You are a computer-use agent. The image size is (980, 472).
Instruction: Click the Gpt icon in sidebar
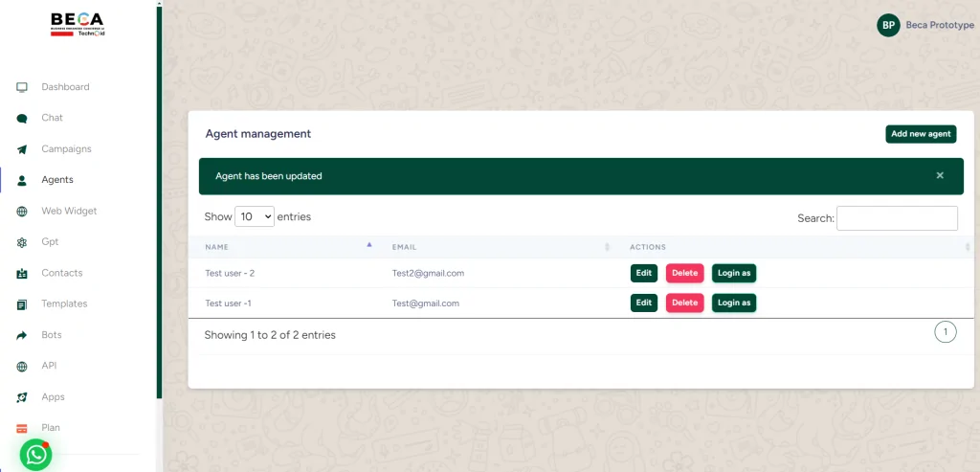point(22,242)
